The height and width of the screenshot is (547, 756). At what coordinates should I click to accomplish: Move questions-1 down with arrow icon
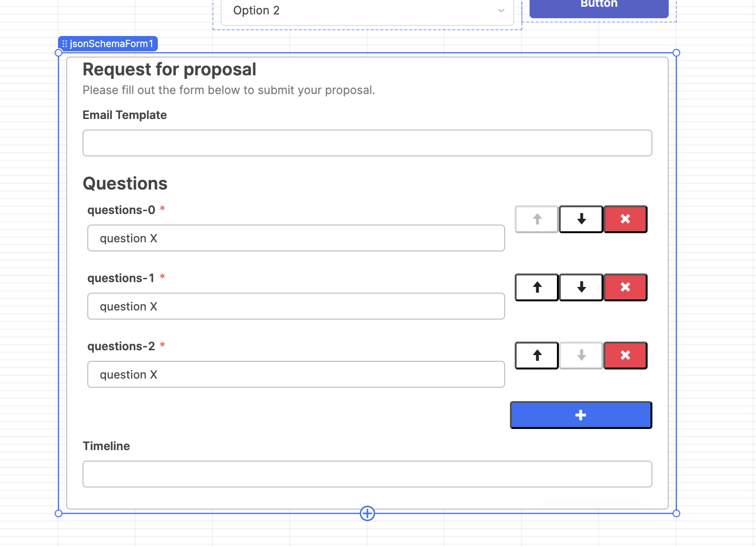tap(581, 287)
